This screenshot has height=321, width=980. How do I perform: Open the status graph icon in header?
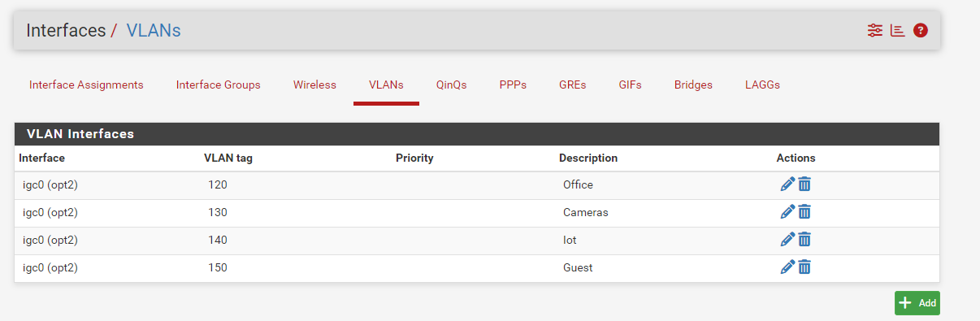click(x=898, y=30)
